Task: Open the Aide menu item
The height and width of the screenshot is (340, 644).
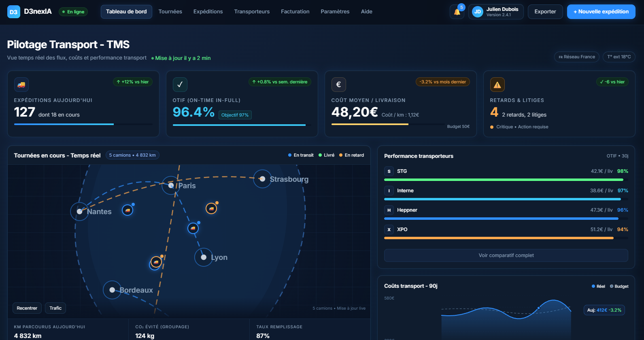Action: click(367, 12)
